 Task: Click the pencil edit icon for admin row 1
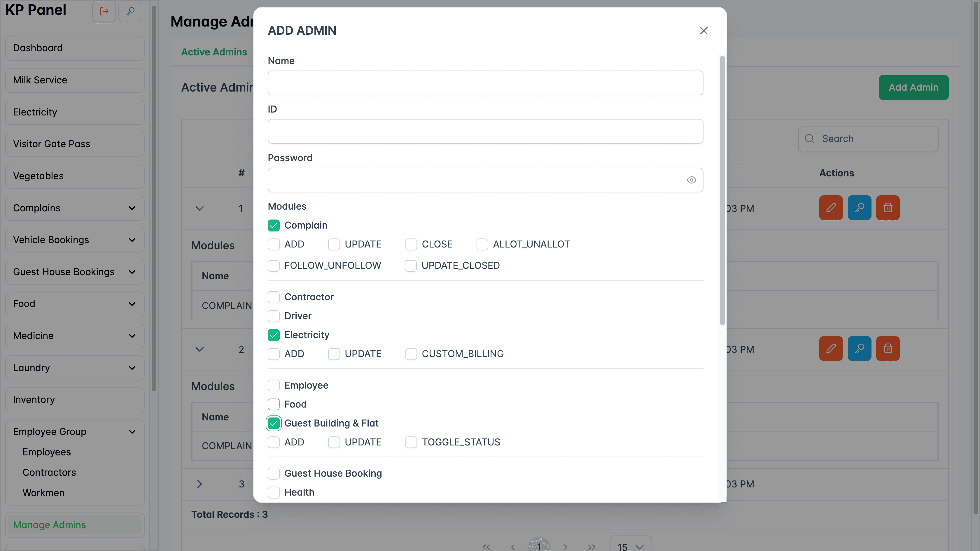click(x=831, y=208)
